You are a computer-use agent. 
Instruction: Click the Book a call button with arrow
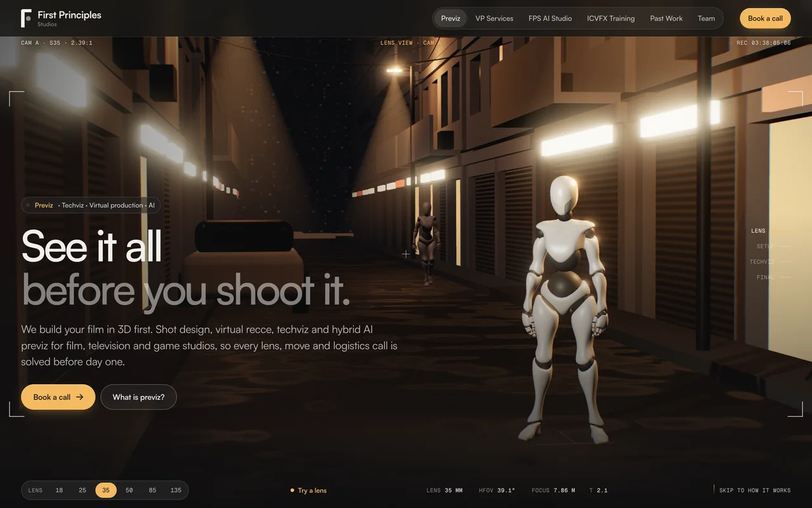click(x=58, y=397)
